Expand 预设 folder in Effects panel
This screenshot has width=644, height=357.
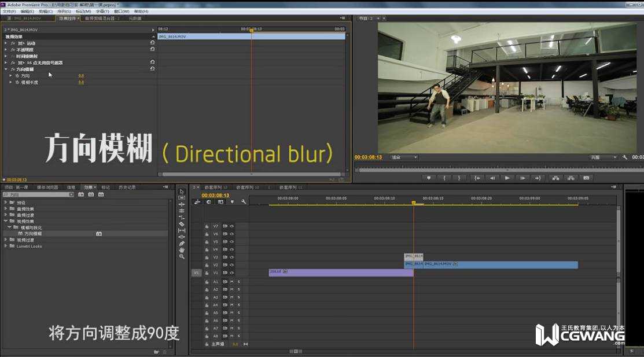click(6, 203)
